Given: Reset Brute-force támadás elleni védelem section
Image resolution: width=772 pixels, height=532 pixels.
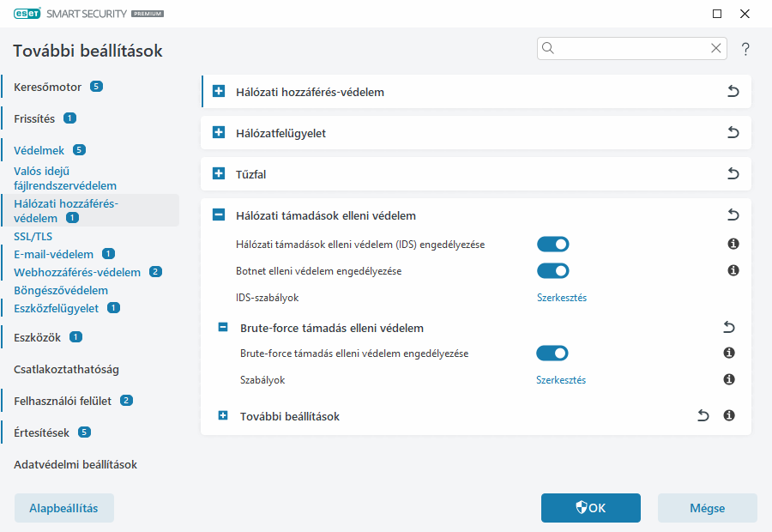Looking at the screenshot, I should 729,327.
